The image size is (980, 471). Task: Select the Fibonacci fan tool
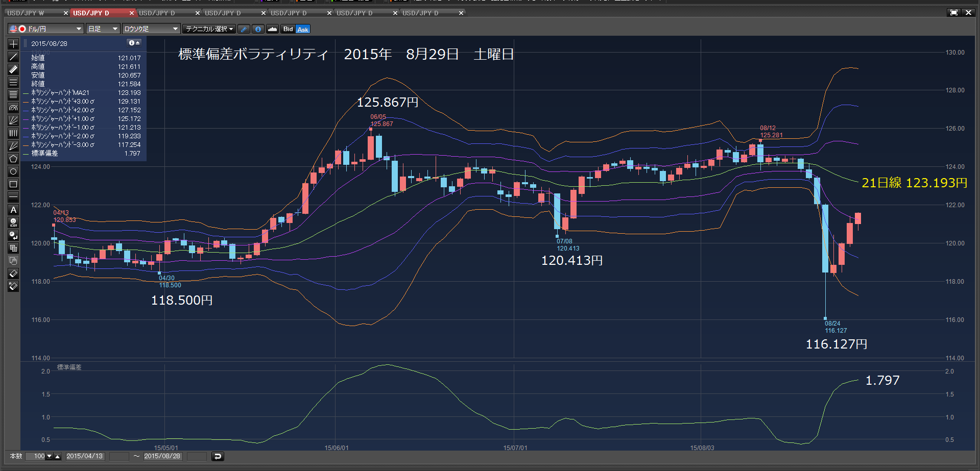coord(13,120)
